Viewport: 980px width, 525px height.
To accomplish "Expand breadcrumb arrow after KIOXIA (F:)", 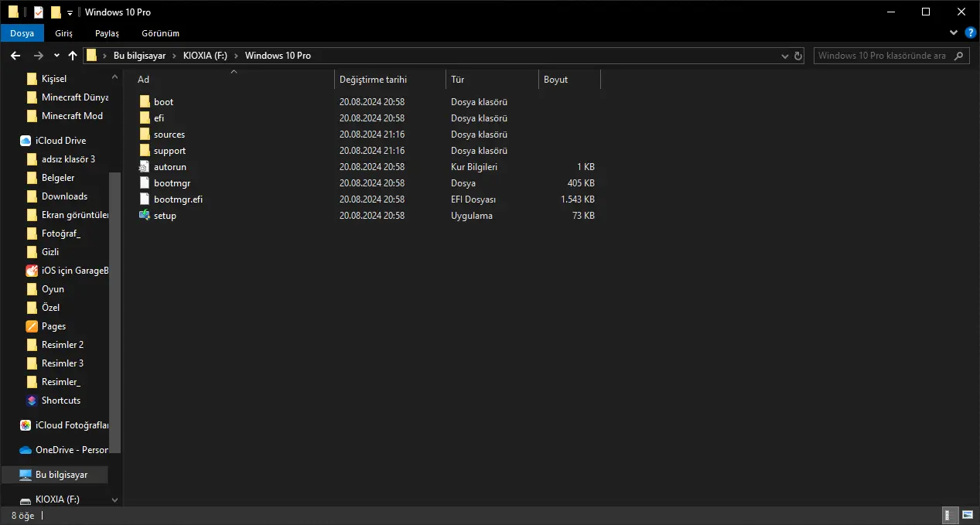I will 237,56.
